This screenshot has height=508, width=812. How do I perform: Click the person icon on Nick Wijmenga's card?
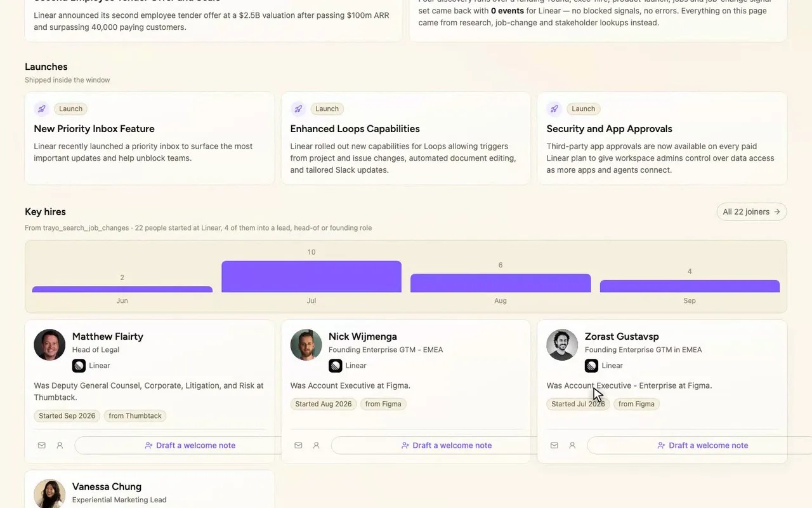(x=316, y=445)
